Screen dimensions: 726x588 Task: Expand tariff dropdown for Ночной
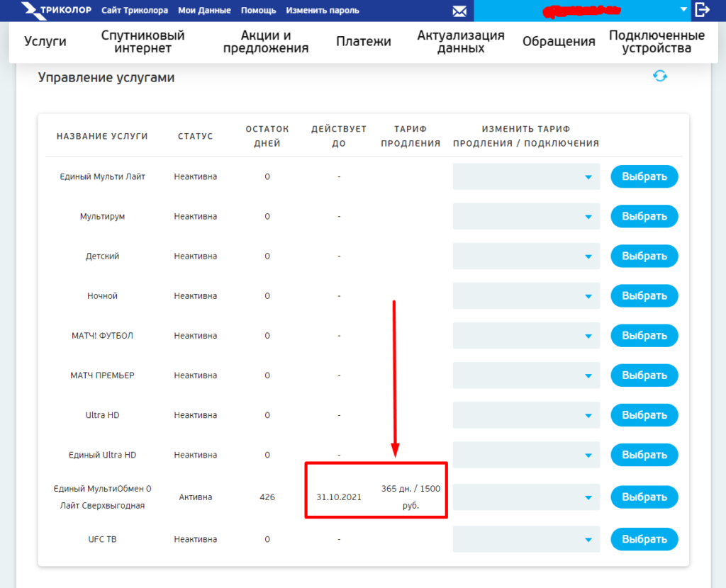[526, 296]
